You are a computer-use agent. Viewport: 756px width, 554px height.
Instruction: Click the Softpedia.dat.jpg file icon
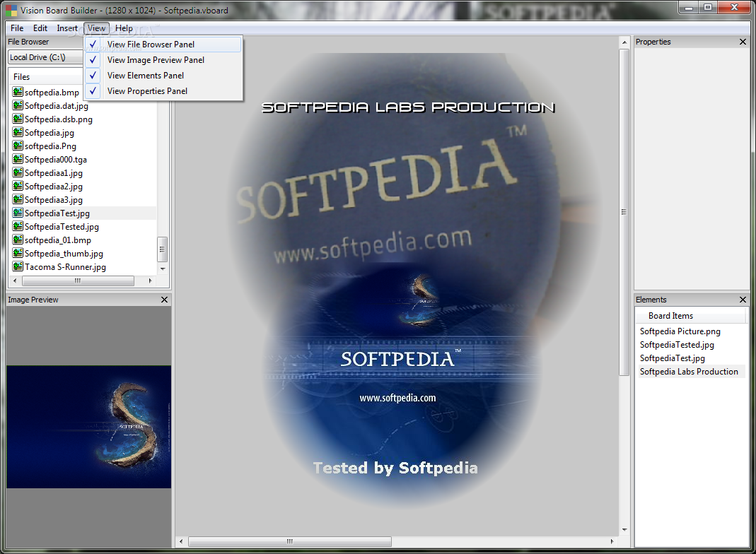(x=18, y=105)
